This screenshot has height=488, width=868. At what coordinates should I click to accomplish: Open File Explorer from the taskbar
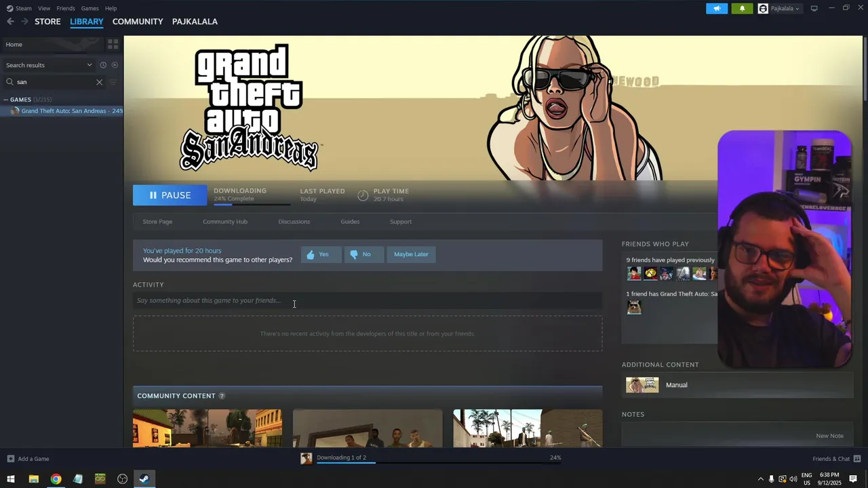pyautogui.click(x=33, y=479)
